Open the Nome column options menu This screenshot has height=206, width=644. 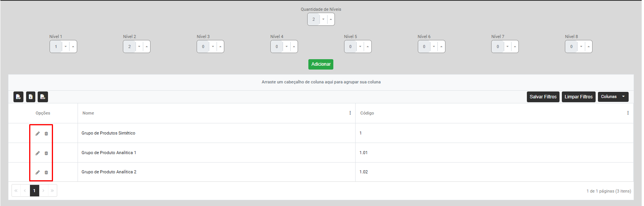[350, 113]
